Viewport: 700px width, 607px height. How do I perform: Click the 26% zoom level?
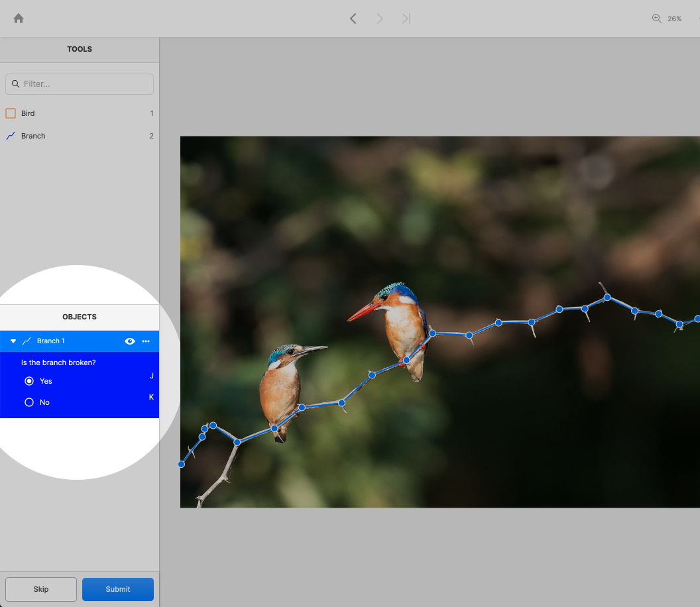pyautogui.click(x=674, y=19)
